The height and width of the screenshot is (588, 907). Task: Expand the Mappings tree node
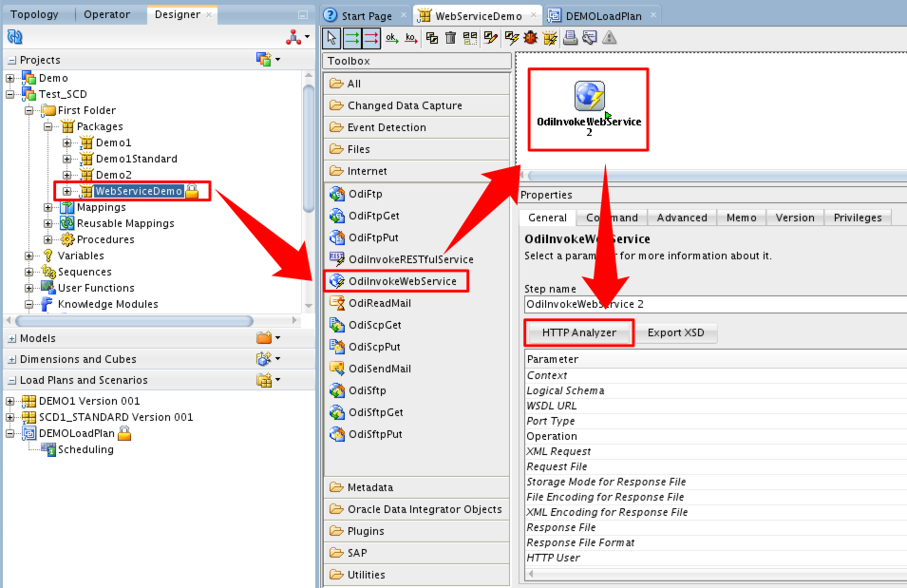click(x=48, y=207)
